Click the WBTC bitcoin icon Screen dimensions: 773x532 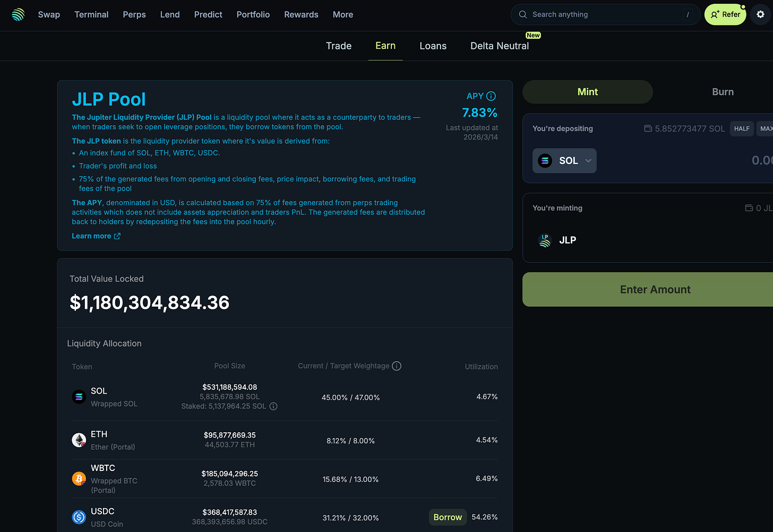(79, 479)
